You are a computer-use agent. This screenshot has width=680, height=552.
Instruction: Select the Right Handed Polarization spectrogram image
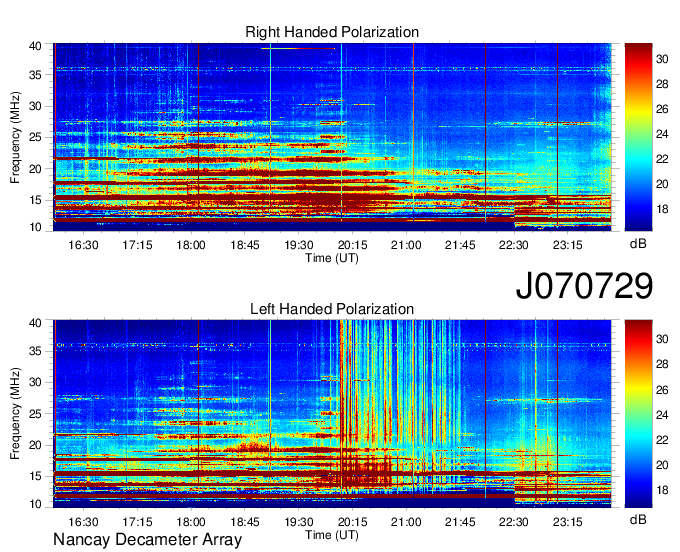[x=332, y=137]
